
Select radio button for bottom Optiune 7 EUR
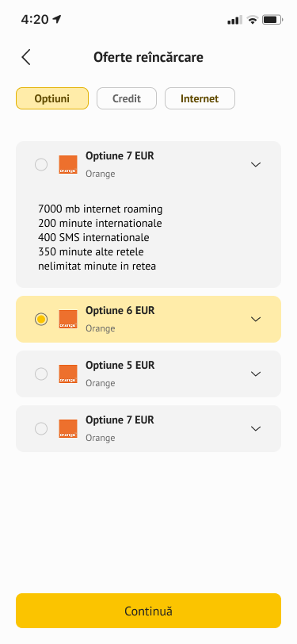(x=41, y=429)
